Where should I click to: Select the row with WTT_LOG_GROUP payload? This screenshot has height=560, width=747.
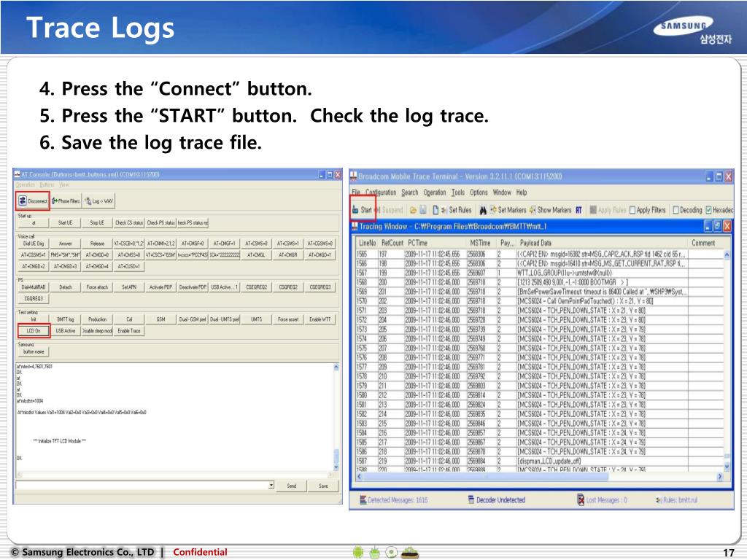[x=540, y=273]
